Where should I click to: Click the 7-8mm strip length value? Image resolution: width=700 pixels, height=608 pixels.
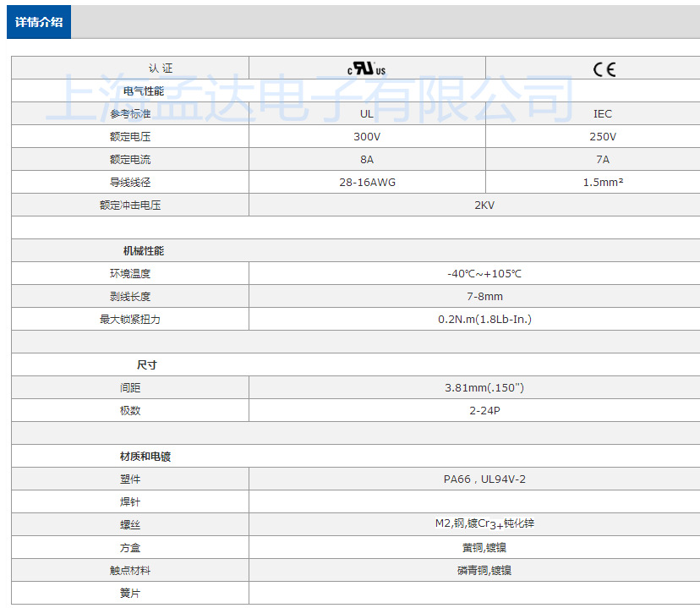pos(484,297)
